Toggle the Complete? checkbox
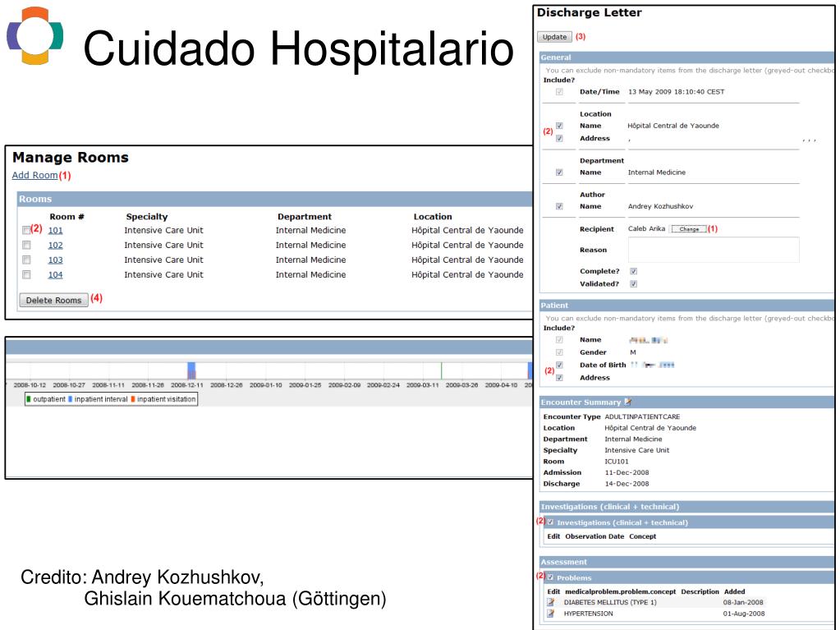The height and width of the screenshot is (630, 840). 633,271
